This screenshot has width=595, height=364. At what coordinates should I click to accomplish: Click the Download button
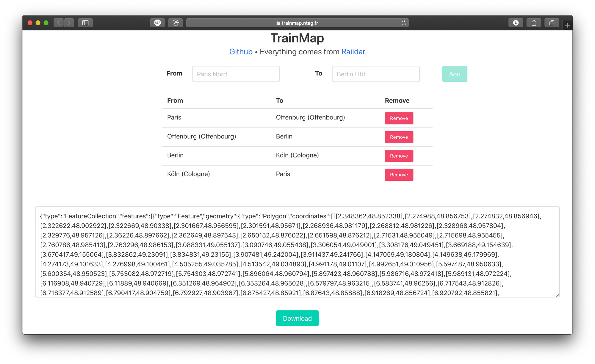tap(297, 318)
